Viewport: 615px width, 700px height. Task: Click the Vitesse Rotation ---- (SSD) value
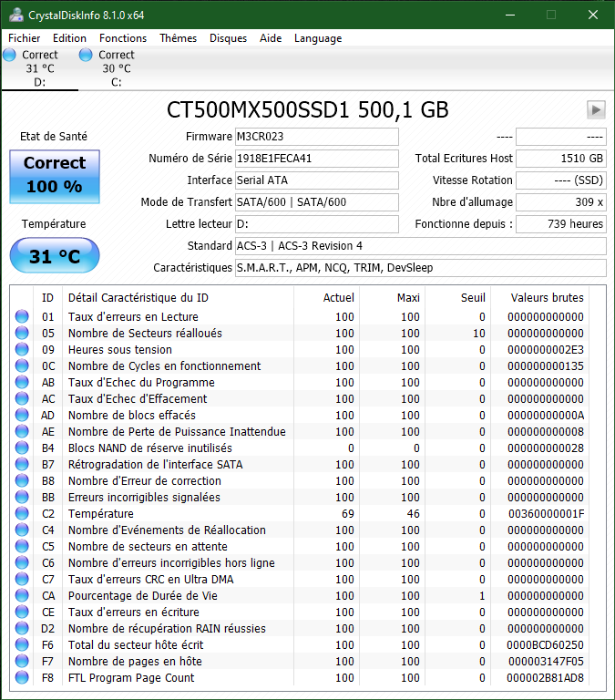[561, 180]
